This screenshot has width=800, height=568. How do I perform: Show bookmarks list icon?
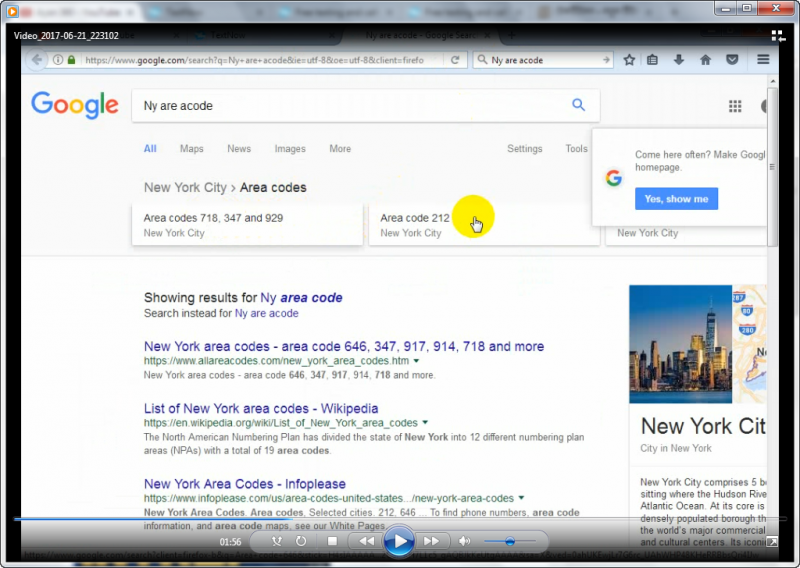coord(652,60)
